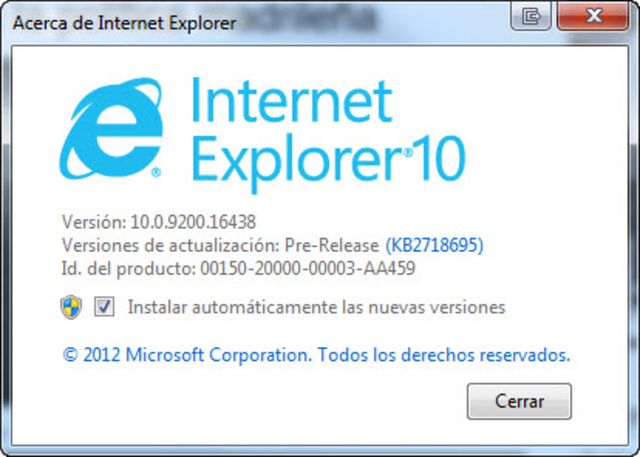Screen dimensions: 640x457
Task: Close the dialog with the red X
Action: click(x=593, y=16)
